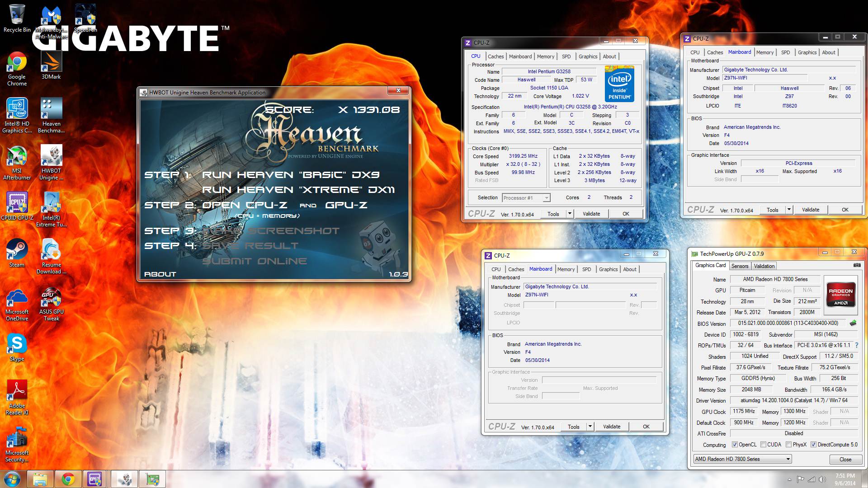This screenshot has width=868, height=488.
Task: Select Validation tab in GPU-Z
Action: click(x=764, y=266)
